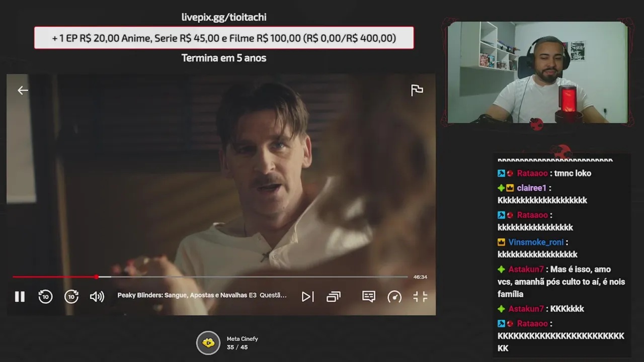Click Astakun7's Mas é isso message

coord(561,282)
